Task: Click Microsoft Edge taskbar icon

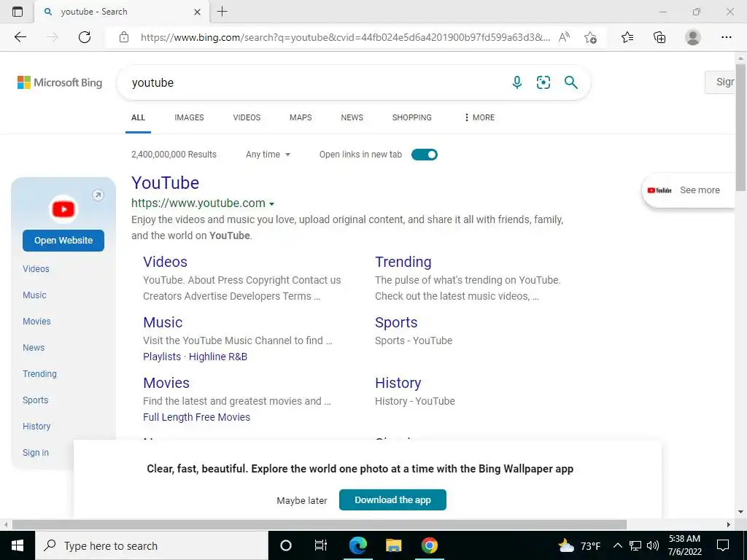Action: (357, 545)
